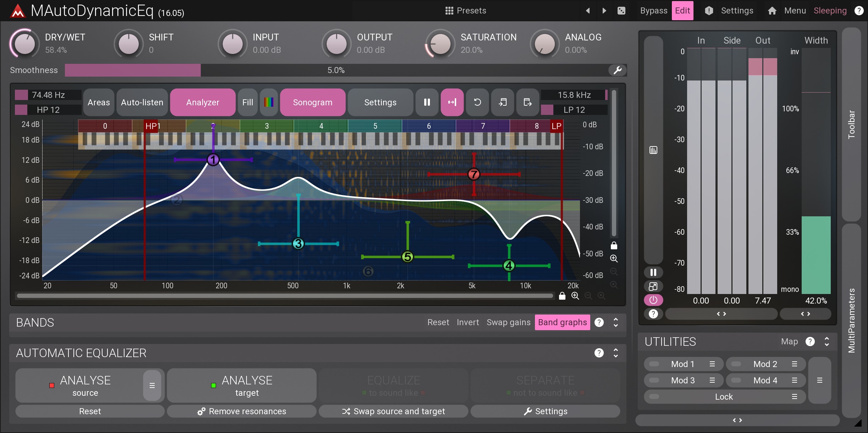Toggle the graph follow-range arrow button
Viewport: 868px width, 433px height.
pyautogui.click(x=452, y=102)
